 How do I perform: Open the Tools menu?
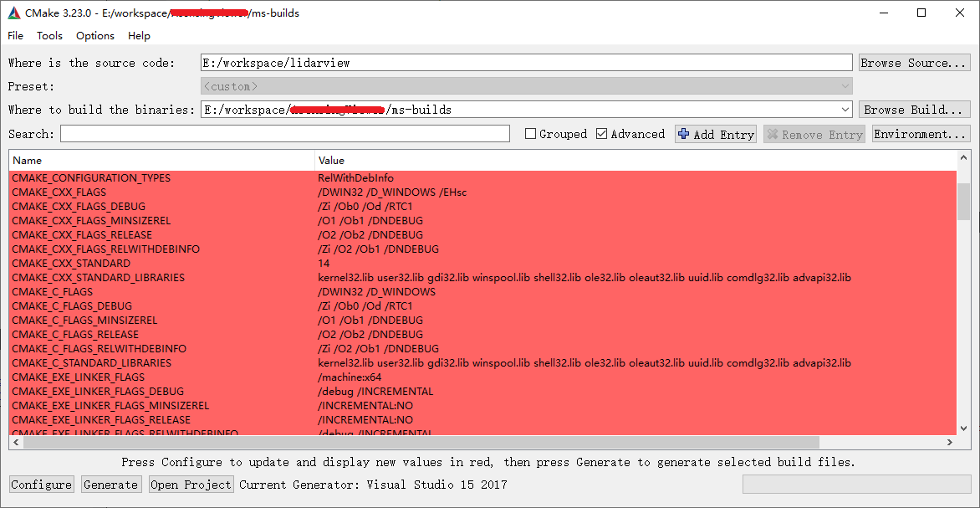coord(49,36)
